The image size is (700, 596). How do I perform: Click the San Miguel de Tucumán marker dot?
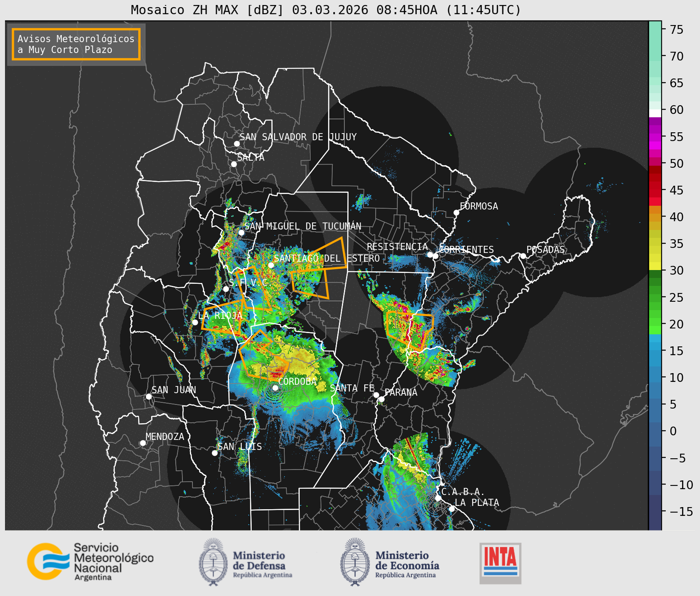241,232
